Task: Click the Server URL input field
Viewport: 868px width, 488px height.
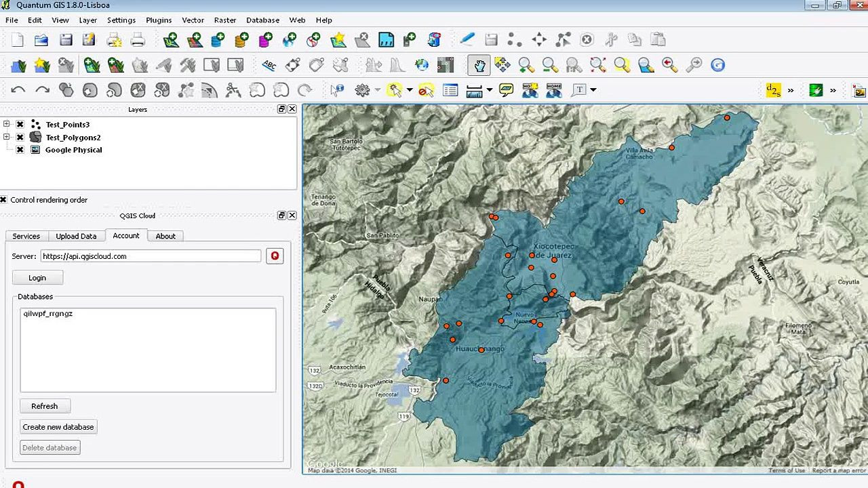Action: [x=151, y=256]
